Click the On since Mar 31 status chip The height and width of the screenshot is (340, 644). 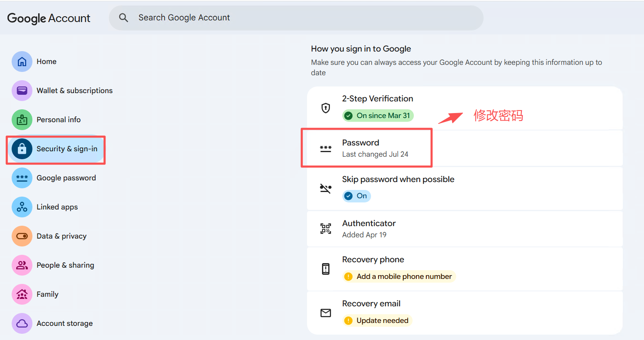378,116
